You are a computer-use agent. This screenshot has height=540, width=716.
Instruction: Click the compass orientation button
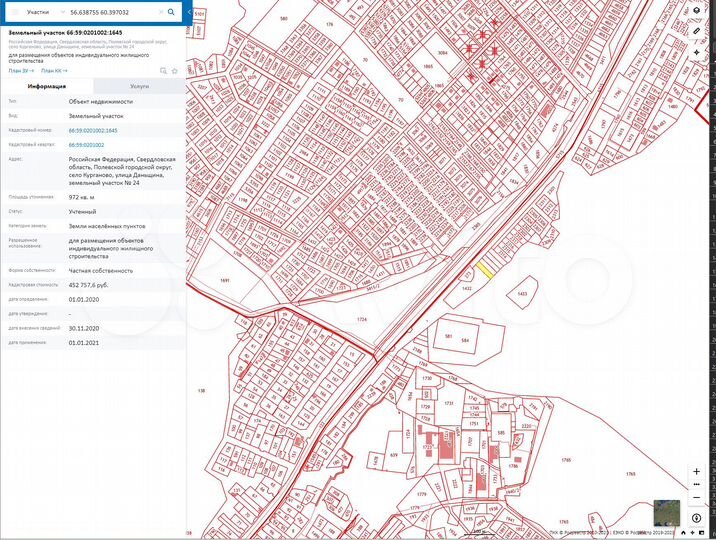[x=696, y=518]
